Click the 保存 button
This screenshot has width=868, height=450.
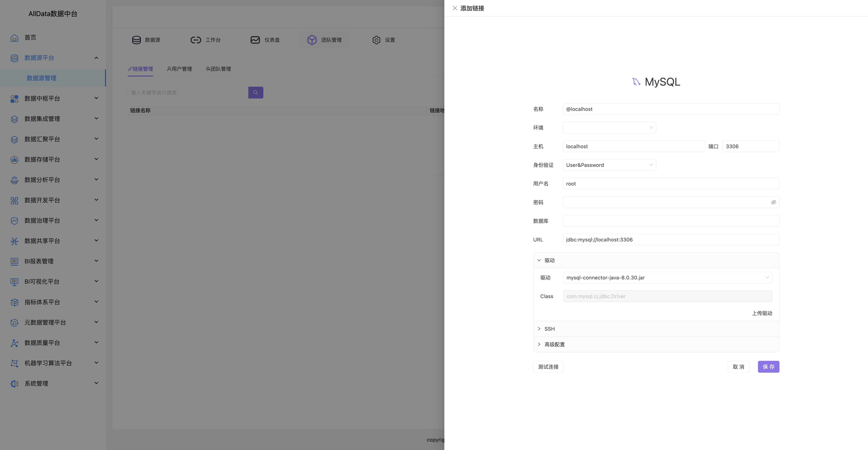coord(768,366)
